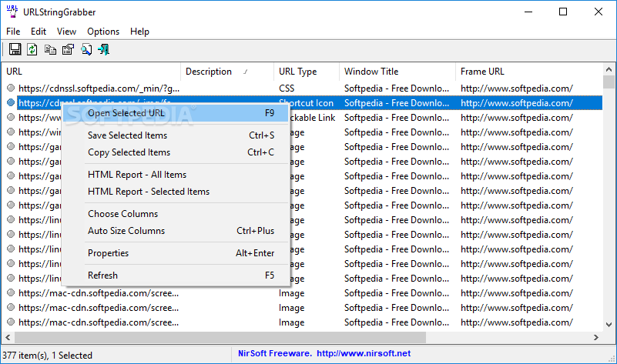Sort by the URL Type column header
The height and width of the screenshot is (364, 617).
click(x=307, y=72)
